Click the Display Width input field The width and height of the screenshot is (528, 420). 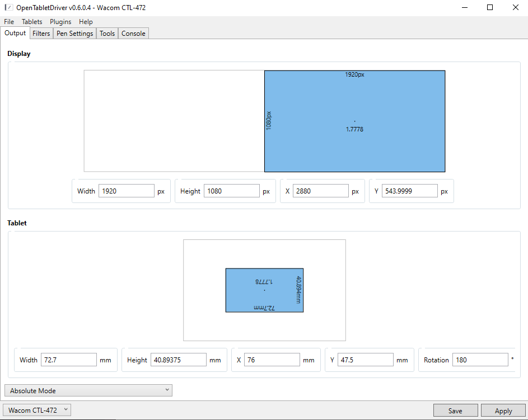pos(127,191)
